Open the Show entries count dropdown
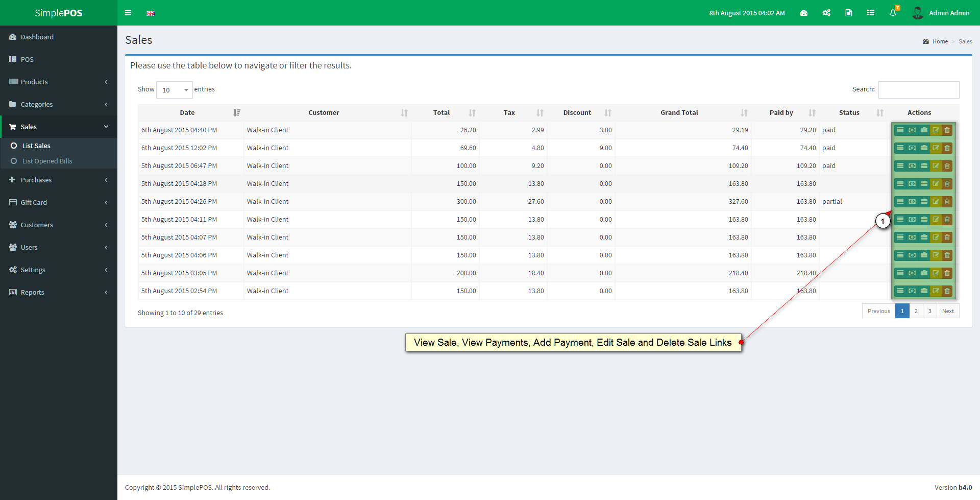 tap(174, 90)
